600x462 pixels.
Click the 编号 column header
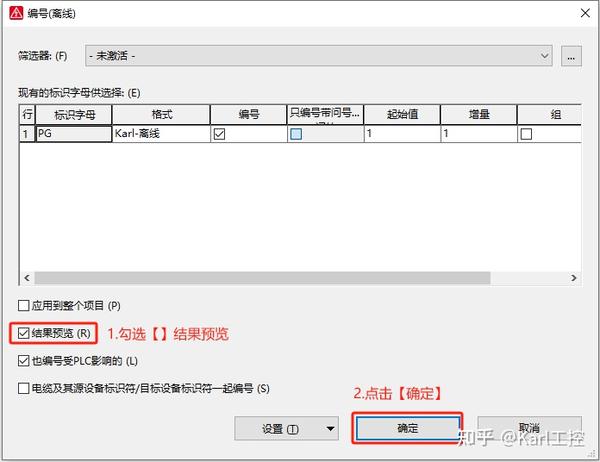[x=249, y=114]
